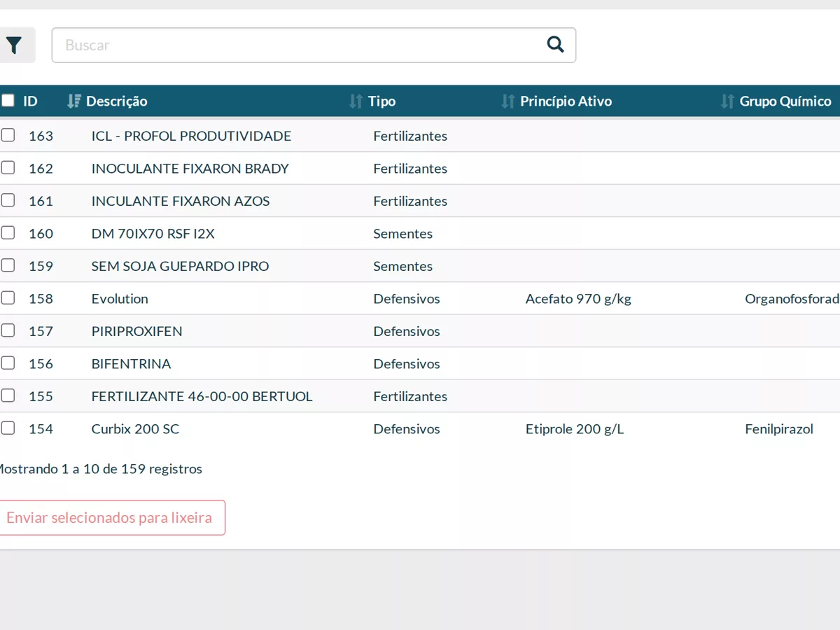Image resolution: width=840 pixels, height=630 pixels.
Task: Click Acefato 970 g/kg cell
Action: [x=578, y=299]
